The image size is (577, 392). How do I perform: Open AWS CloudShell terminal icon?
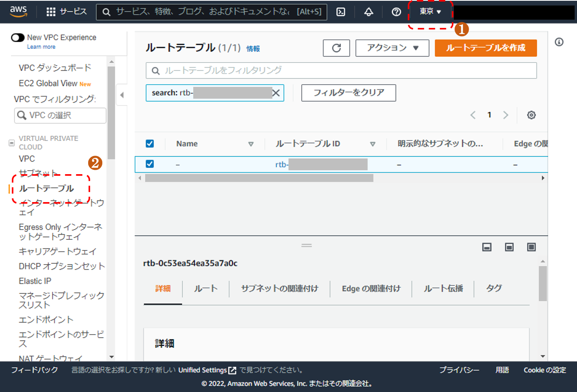click(x=341, y=12)
